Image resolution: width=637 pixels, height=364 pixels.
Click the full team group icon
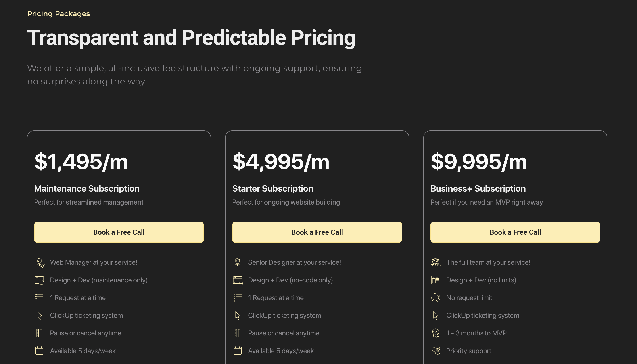point(436,262)
